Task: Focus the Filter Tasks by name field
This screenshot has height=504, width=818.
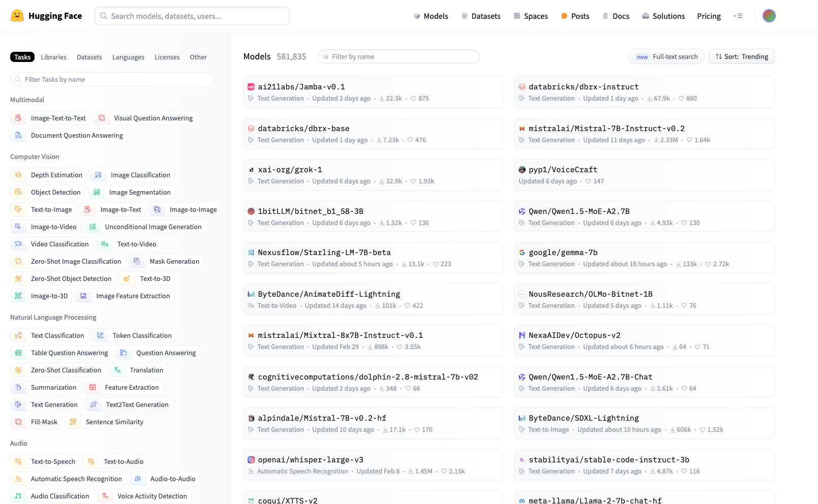Action: [x=112, y=79]
